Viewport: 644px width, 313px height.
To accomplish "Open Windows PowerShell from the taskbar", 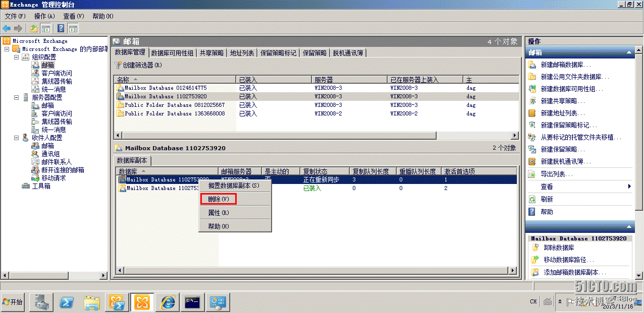I will click(67, 302).
